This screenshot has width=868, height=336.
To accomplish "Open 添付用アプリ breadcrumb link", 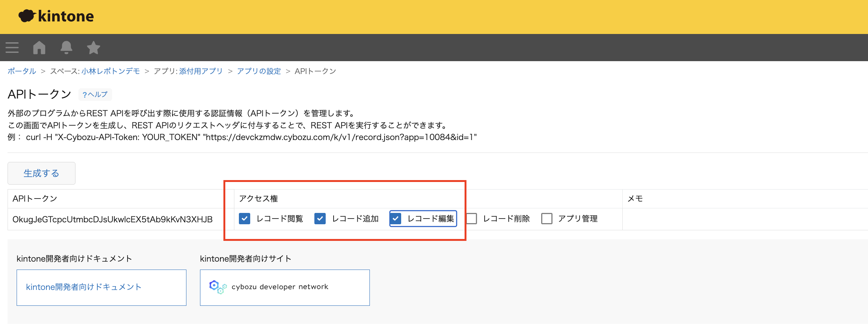I will [x=201, y=71].
